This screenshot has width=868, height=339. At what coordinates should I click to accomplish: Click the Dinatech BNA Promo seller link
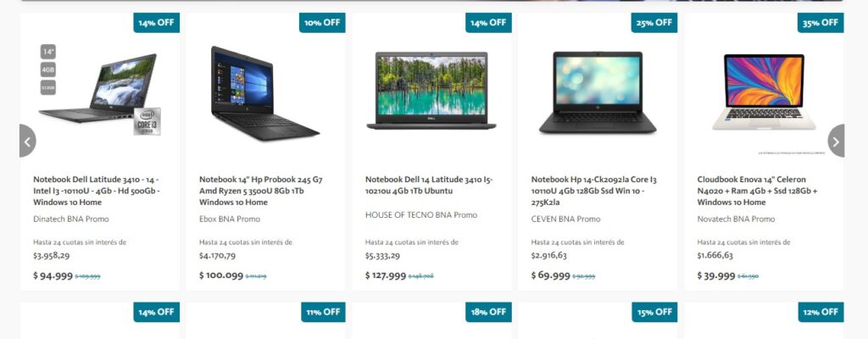tap(71, 220)
